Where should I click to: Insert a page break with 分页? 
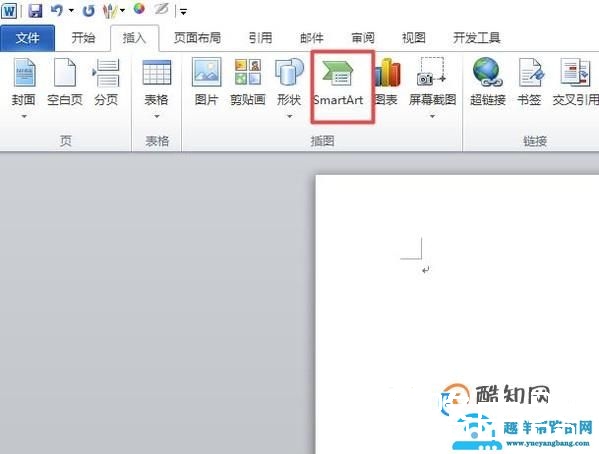[106, 82]
